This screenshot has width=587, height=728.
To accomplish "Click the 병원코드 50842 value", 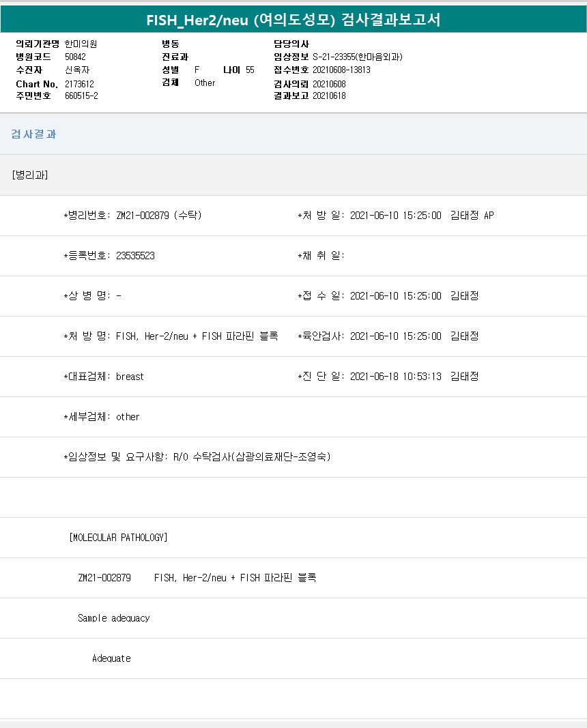I will coord(75,57).
